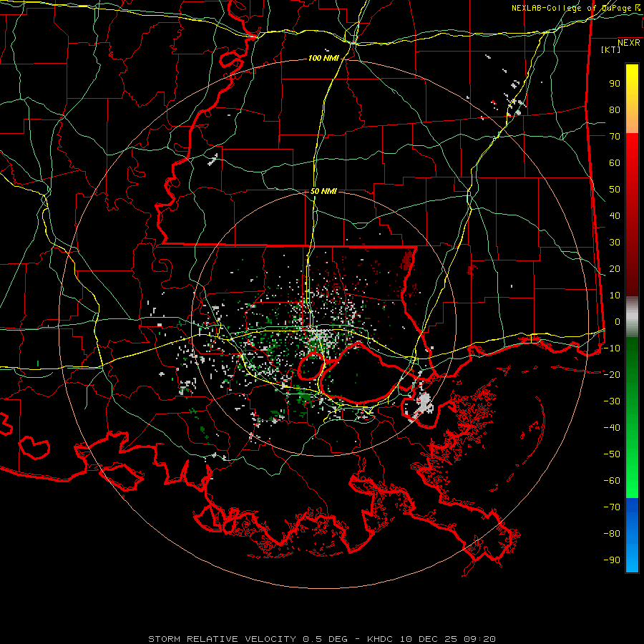Click the -30 kt scale label
Screen dimensions: 644x644
coord(612,401)
